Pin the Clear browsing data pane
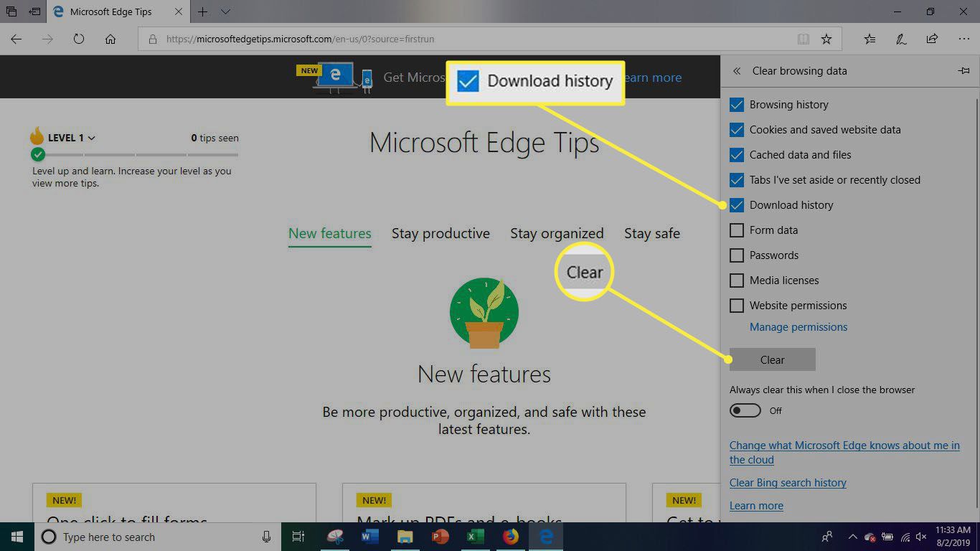The width and height of the screenshot is (980, 551). click(x=963, y=71)
